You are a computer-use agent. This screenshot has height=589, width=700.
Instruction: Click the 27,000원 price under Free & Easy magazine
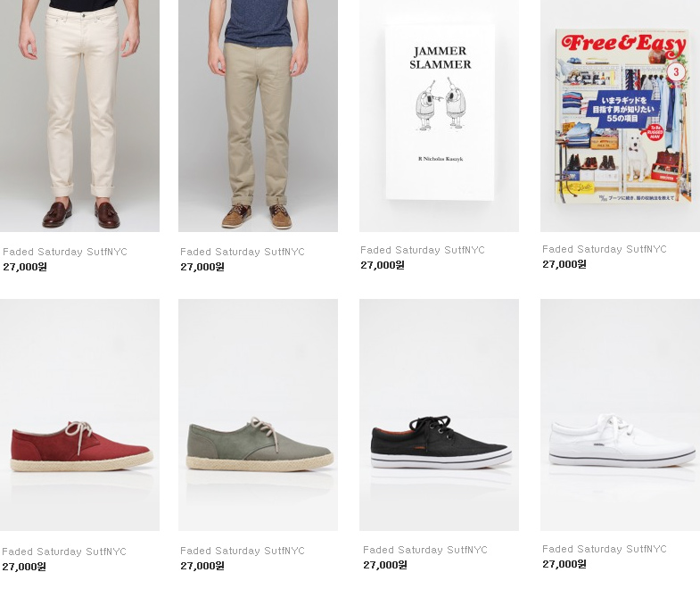tap(564, 264)
